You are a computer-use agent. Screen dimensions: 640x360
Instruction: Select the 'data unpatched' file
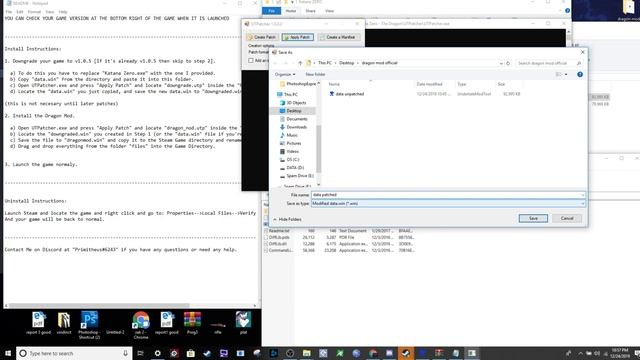coord(346,94)
